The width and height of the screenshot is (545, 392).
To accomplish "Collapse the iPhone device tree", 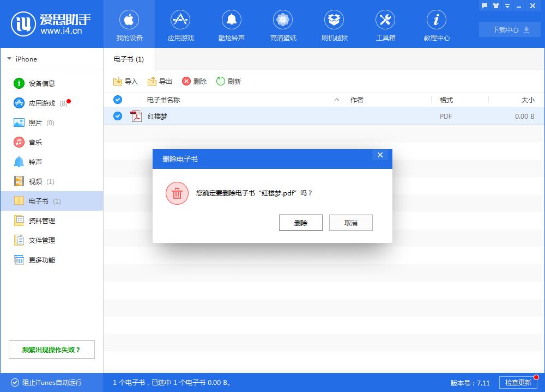I will coord(9,59).
